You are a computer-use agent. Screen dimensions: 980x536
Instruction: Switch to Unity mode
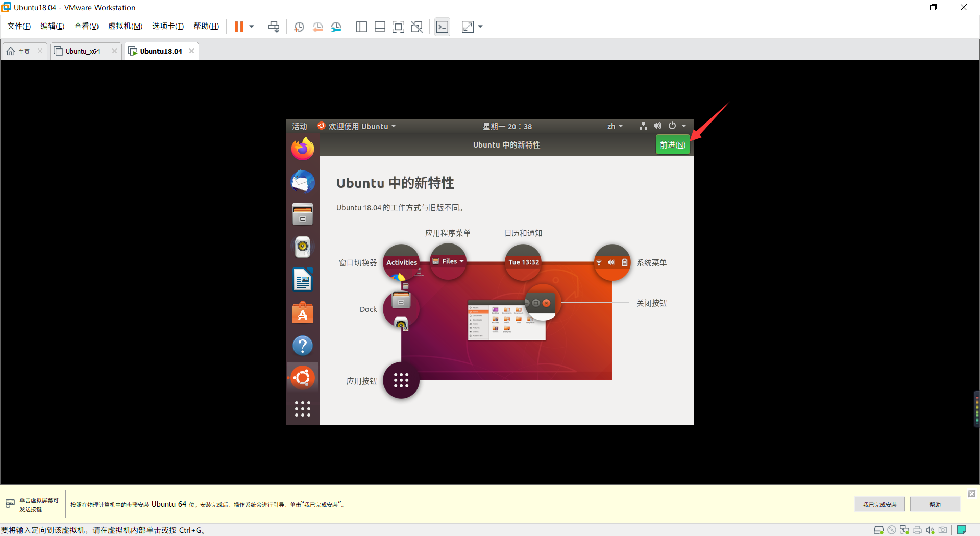tap(417, 27)
